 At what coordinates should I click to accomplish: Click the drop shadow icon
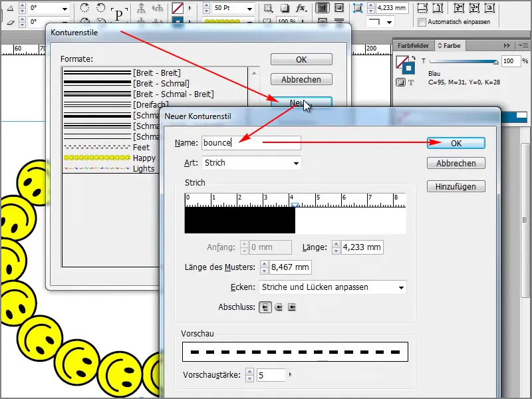[x=285, y=8]
